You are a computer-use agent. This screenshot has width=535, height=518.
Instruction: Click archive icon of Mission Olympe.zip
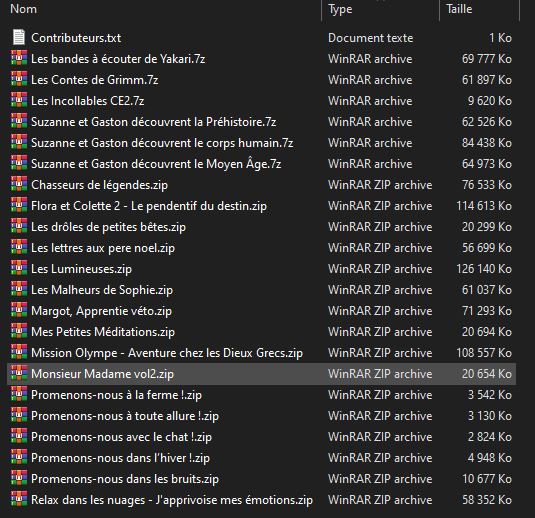coord(19,352)
